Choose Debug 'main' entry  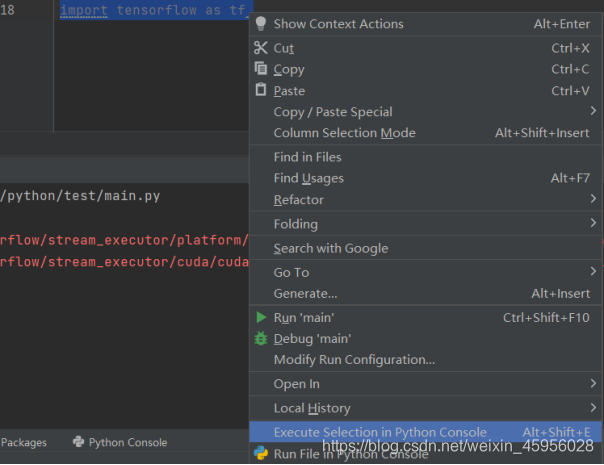coord(425,339)
